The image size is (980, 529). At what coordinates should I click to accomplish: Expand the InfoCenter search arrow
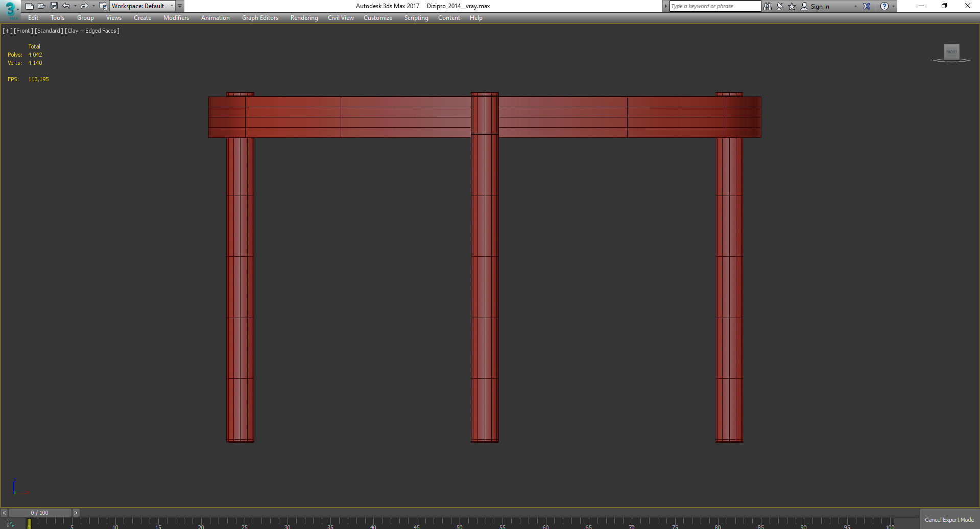pyautogui.click(x=665, y=6)
